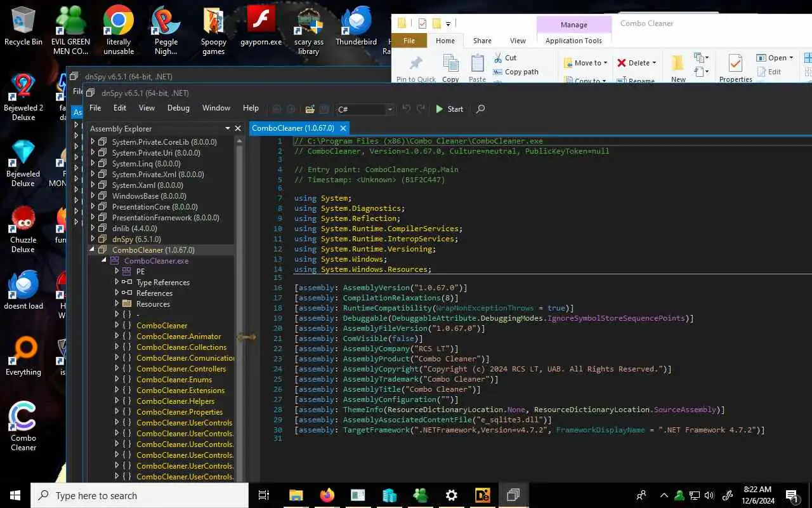The width and height of the screenshot is (812, 508).
Task: Start debugging with the Start button
Action: (x=449, y=109)
